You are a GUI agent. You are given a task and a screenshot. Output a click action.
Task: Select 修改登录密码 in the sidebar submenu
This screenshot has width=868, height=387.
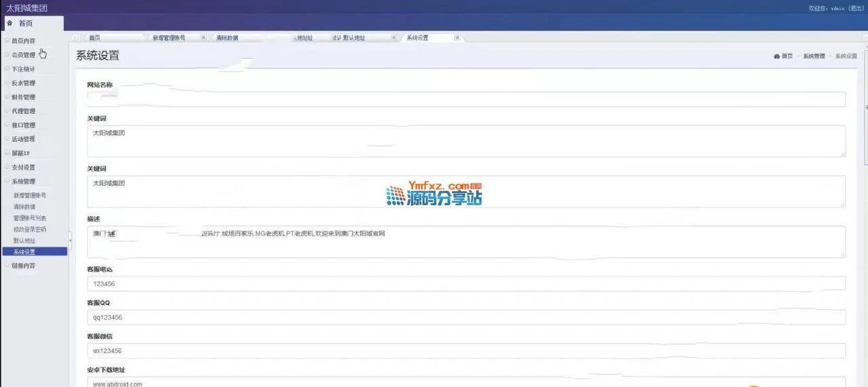point(30,229)
